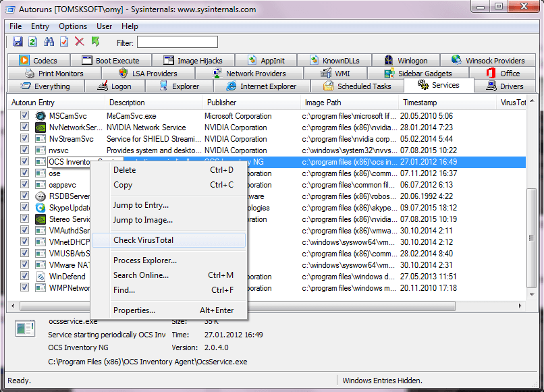
Task: Disable the OCS Inventory Service checkbox
Action: click(x=24, y=161)
